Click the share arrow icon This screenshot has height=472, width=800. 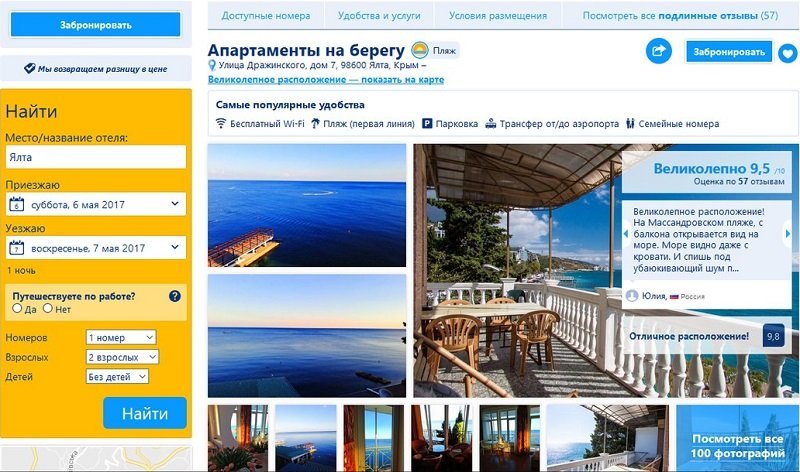click(x=659, y=51)
